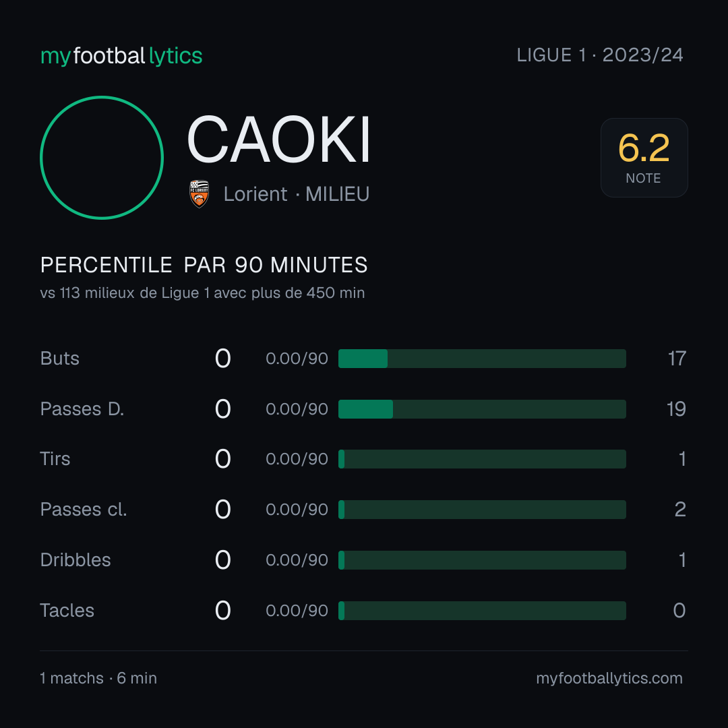
Task: Click the Dribbles percentile bar
Action: [x=482, y=560]
